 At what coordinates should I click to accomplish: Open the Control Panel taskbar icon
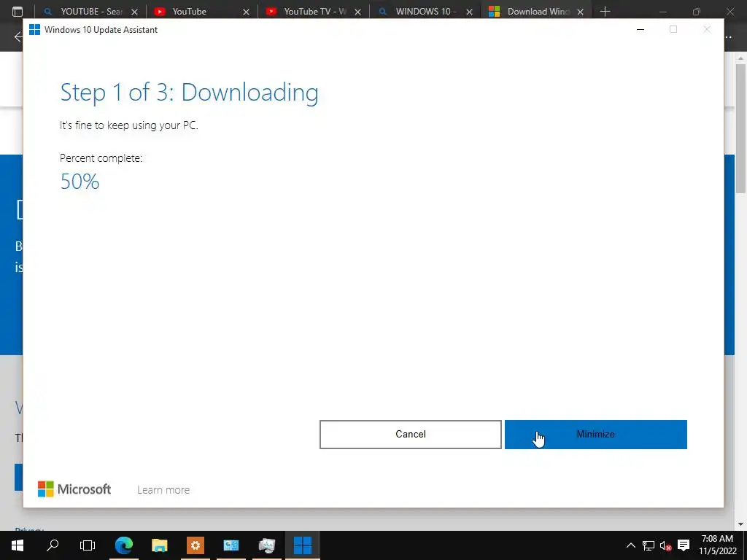231,545
